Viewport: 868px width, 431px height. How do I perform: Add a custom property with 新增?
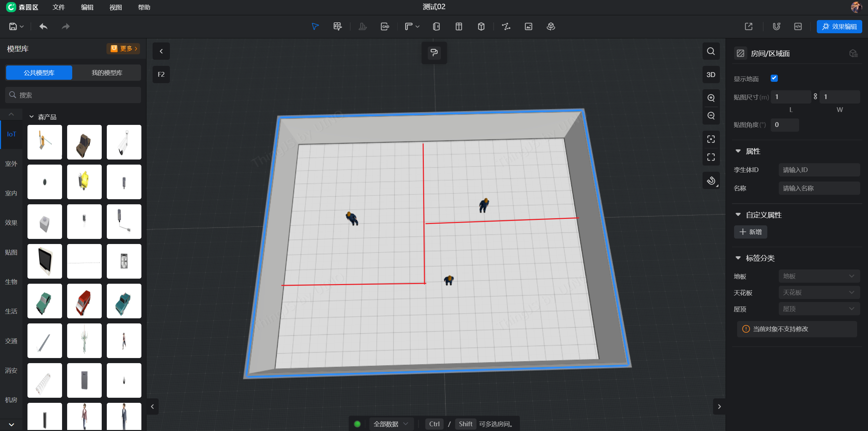pos(751,232)
